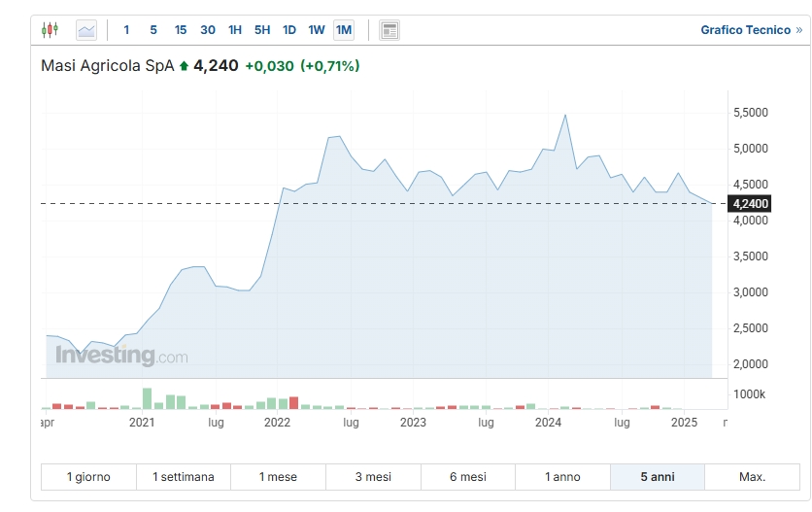
Task: Click the 2022 date axis label
Action: coord(277,423)
